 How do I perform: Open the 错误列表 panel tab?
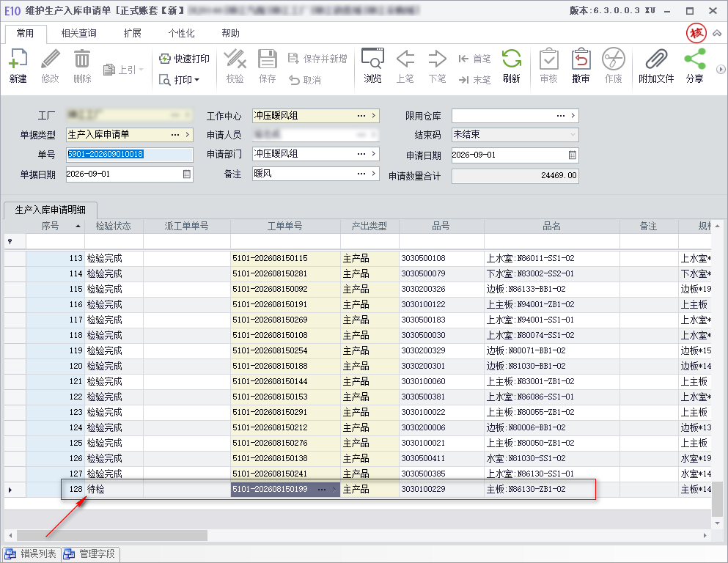(31, 553)
